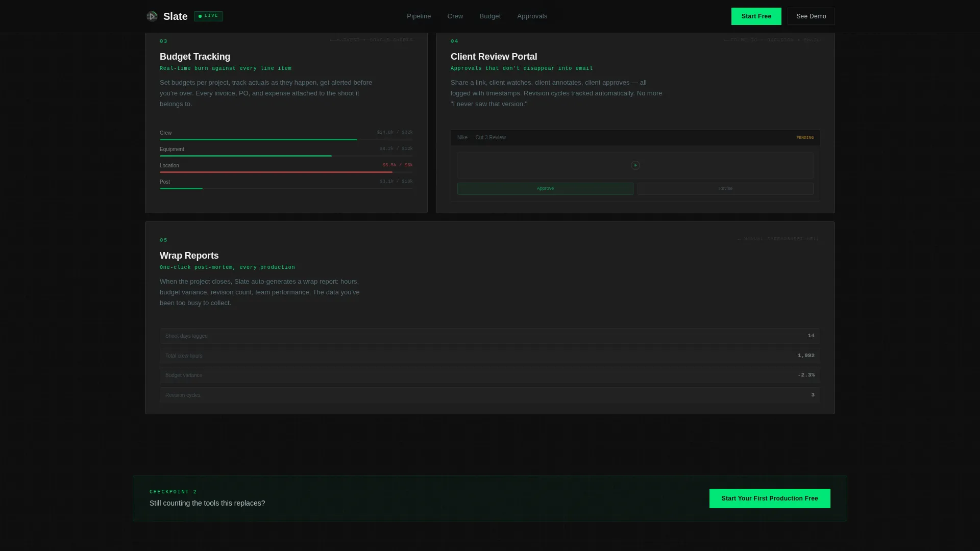Click 'Real-time burn against every line item'
The height and width of the screenshot is (551, 980).
click(226, 68)
